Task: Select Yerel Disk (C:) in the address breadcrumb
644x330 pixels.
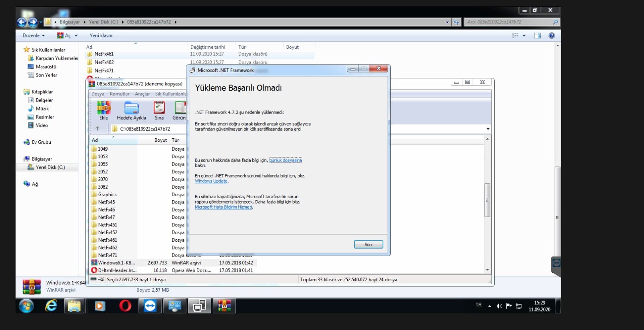Action: pos(103,22)
